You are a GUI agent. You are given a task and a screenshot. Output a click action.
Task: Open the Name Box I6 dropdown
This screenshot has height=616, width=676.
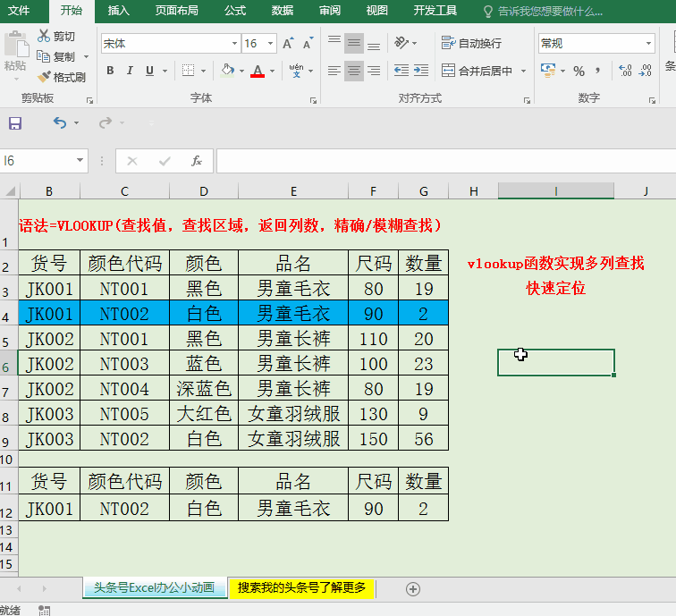point(80,160)
